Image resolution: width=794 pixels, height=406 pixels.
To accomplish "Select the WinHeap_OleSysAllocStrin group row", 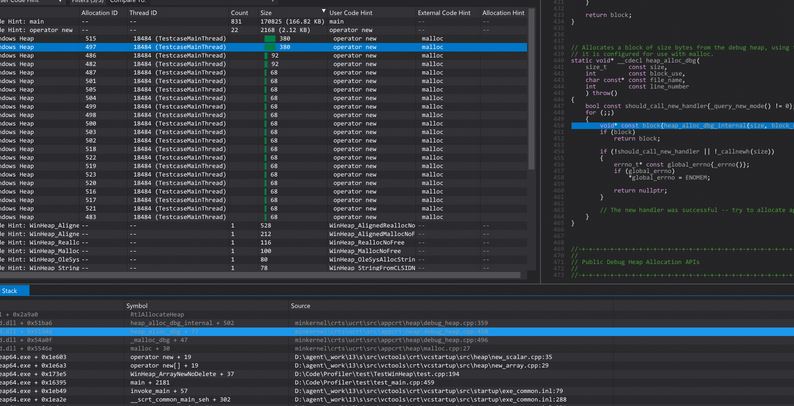I will tap(263, 259).
